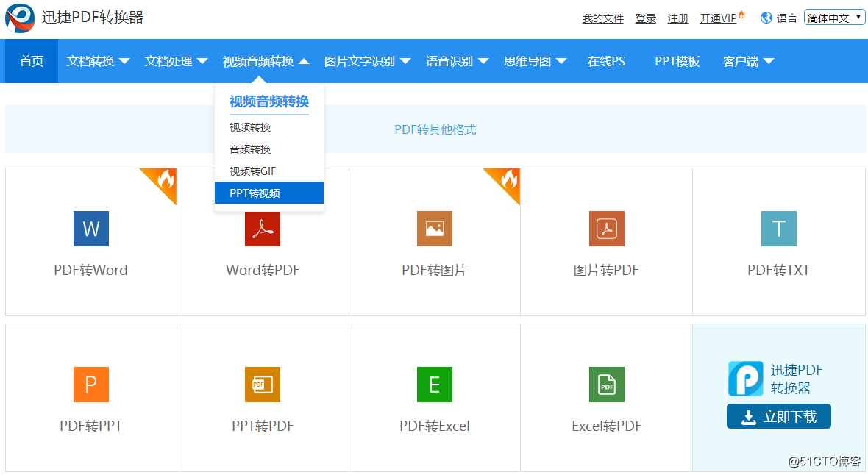Select PPT转视频 in the dropdown menu

coord(269,193)
